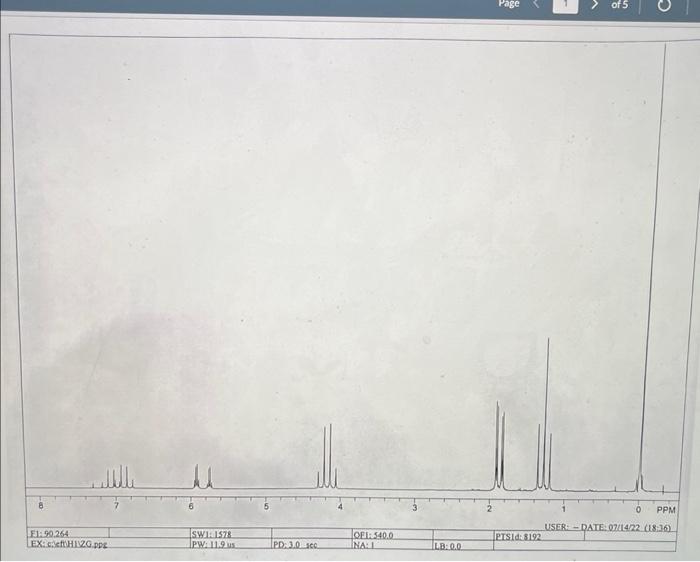Click the '6' tick label on the ppm axis

(x=191, y=506)
